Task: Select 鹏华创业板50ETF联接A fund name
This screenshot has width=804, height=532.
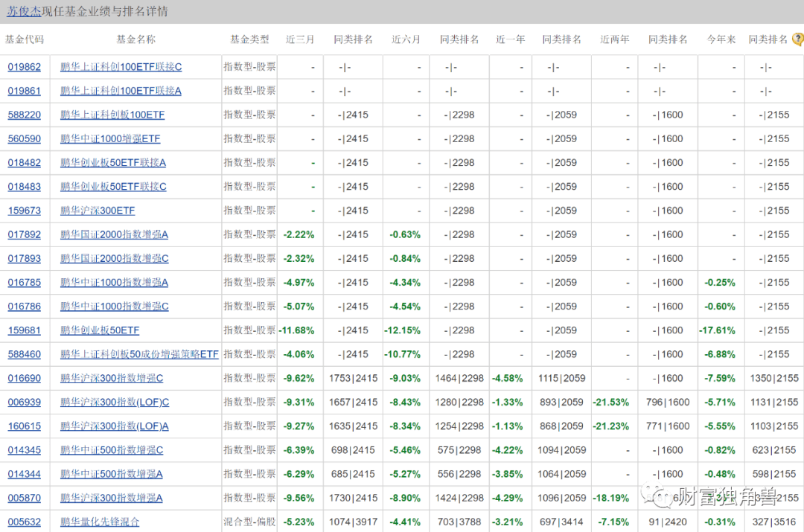Action: click(113, 163)
